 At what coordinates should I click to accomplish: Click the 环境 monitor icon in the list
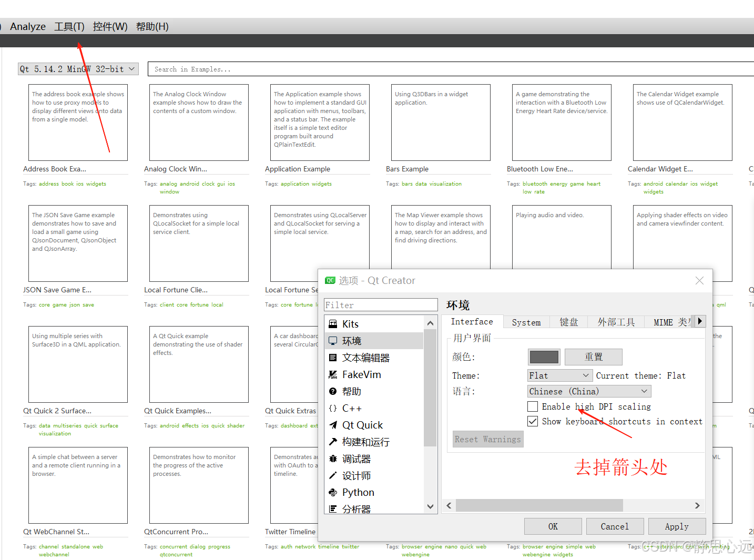[x=333, y=341]
